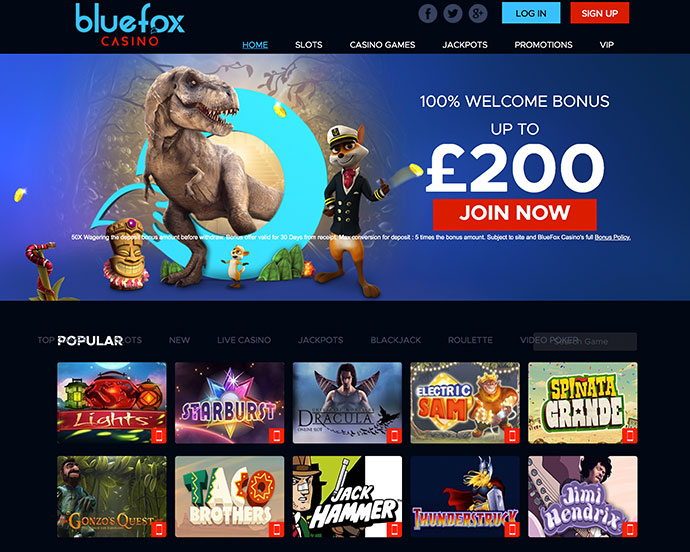This screenshot has height=552, width=690.
Task: Click the red Join Now button
Action: (515, 214)
